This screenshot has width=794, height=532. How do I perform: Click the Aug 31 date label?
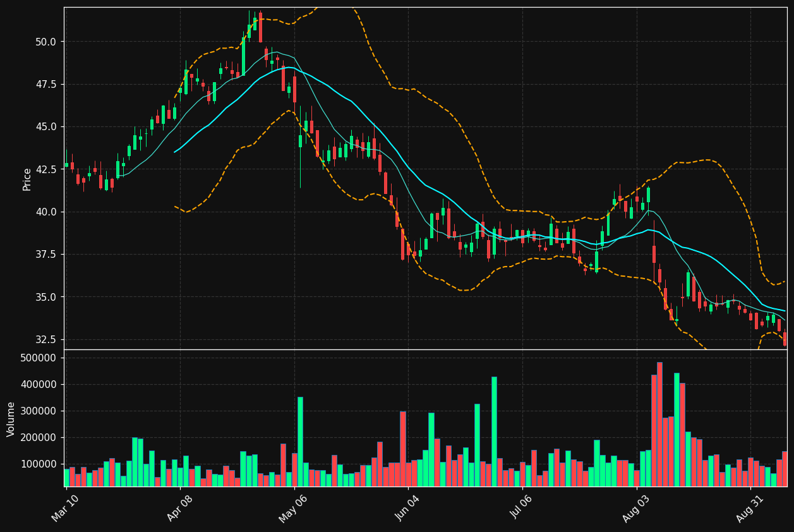(750, 509)
